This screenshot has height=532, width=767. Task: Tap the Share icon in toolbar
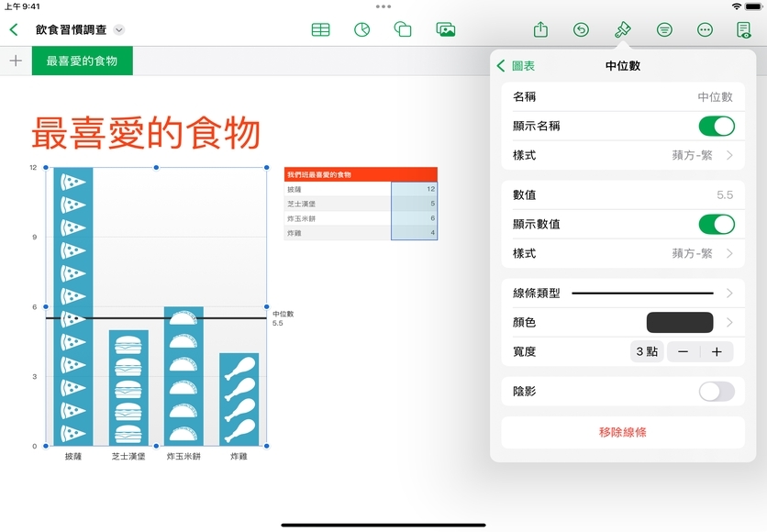coord(540,29)
